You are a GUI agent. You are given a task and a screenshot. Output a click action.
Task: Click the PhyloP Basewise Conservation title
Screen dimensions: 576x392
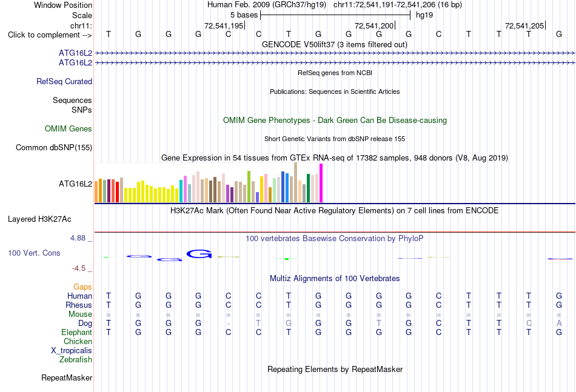tap(335, 239)
